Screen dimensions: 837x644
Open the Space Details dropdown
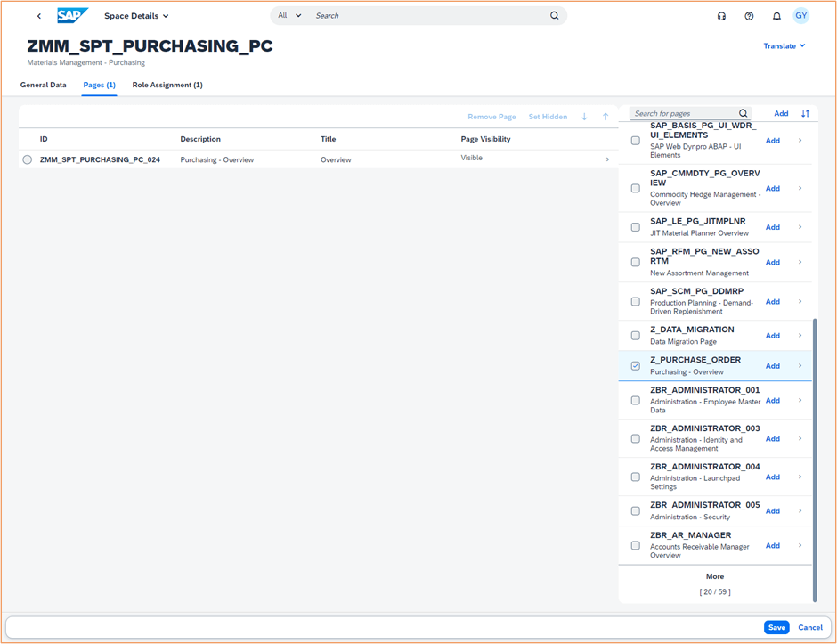click(x=136, y=16)
